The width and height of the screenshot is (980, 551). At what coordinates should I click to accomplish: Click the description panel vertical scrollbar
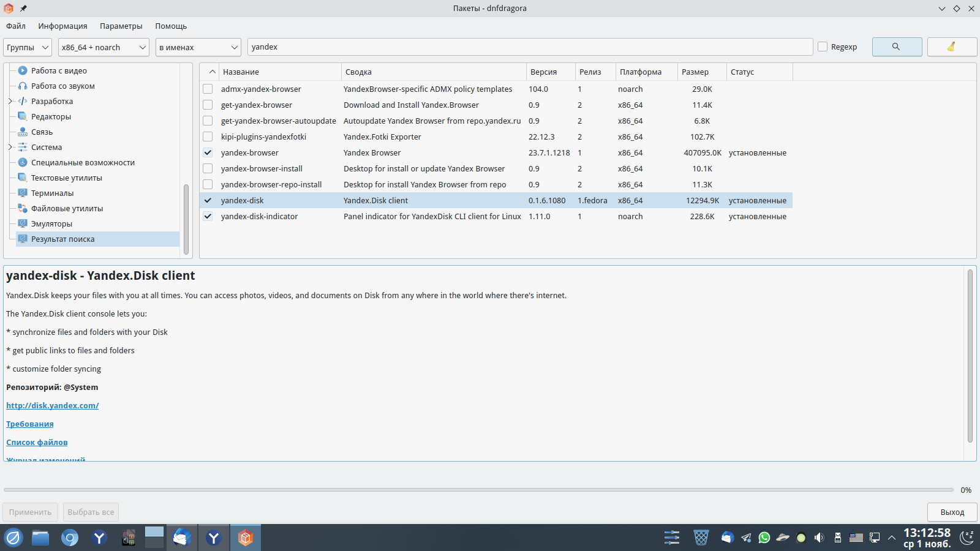[970, 356]
